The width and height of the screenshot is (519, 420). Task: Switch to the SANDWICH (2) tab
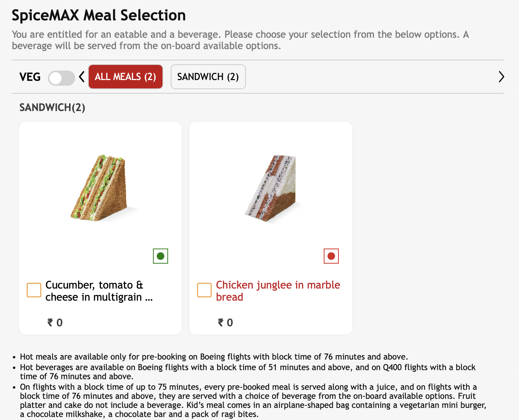tap(208, 77)
